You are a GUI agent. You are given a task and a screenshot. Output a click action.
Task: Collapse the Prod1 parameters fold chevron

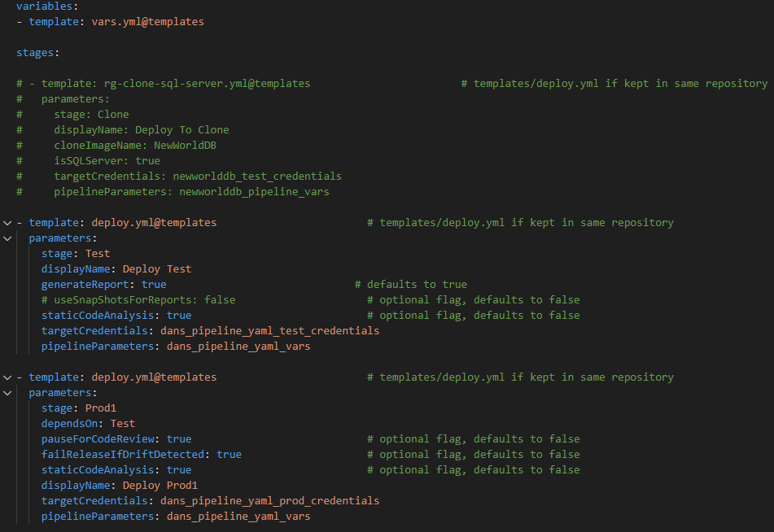coord(7,393)
